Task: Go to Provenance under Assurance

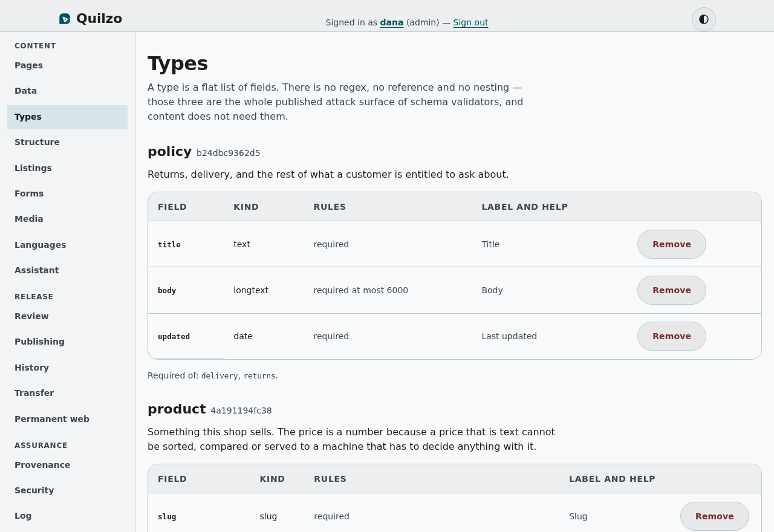Action: 67,465
